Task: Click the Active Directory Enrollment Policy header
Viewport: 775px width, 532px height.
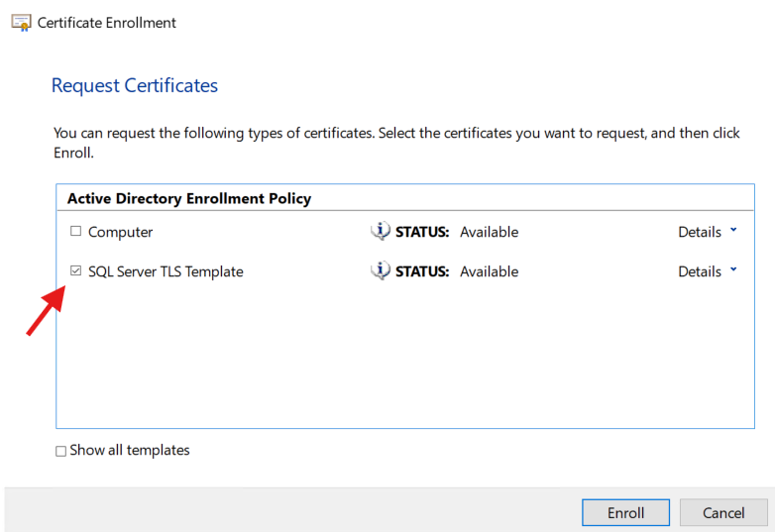Action: [189, 198]
